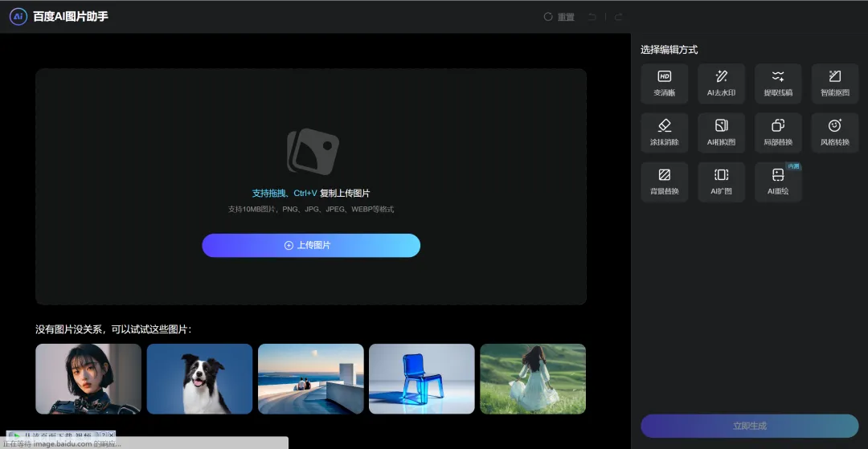Select the 局部替换 partial replace tool

pyautogui.click(x=777, y=133)
